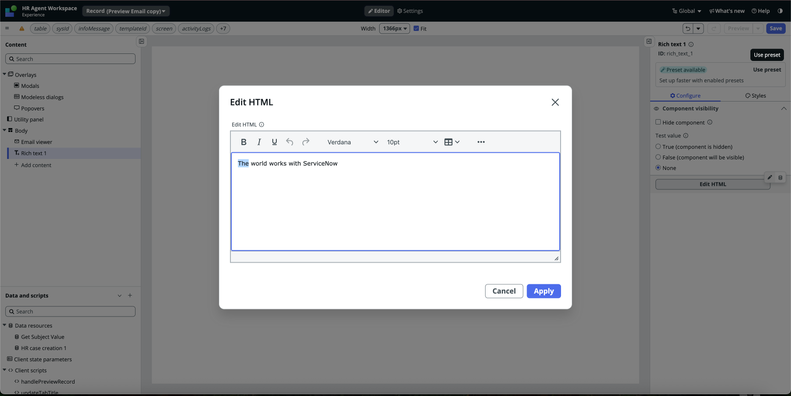791x396 pixels.
Task: Select the infoMessage parameter pill
Action: [94, 29]
